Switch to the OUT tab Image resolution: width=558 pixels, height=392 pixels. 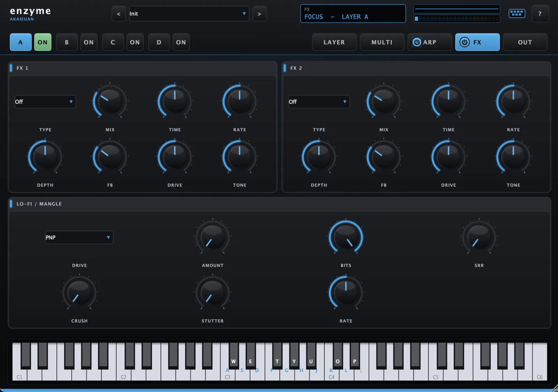tap(525, 42)
